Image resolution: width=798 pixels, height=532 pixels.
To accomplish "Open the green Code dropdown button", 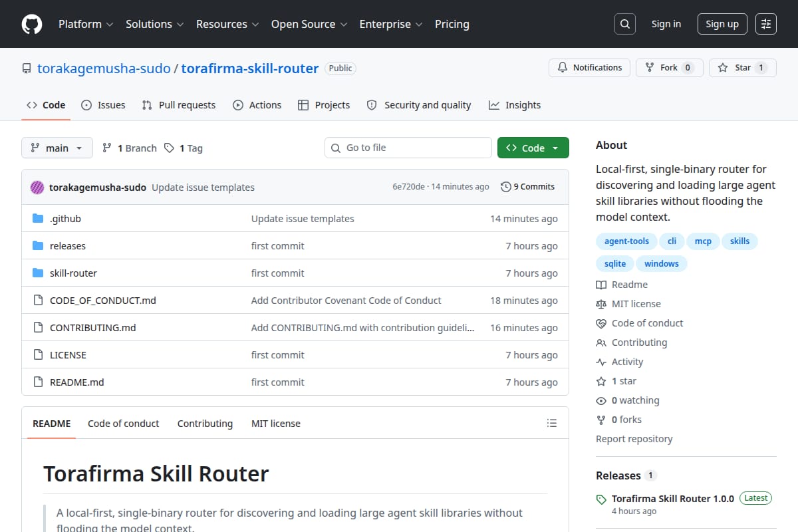I will tap(533, 148).
